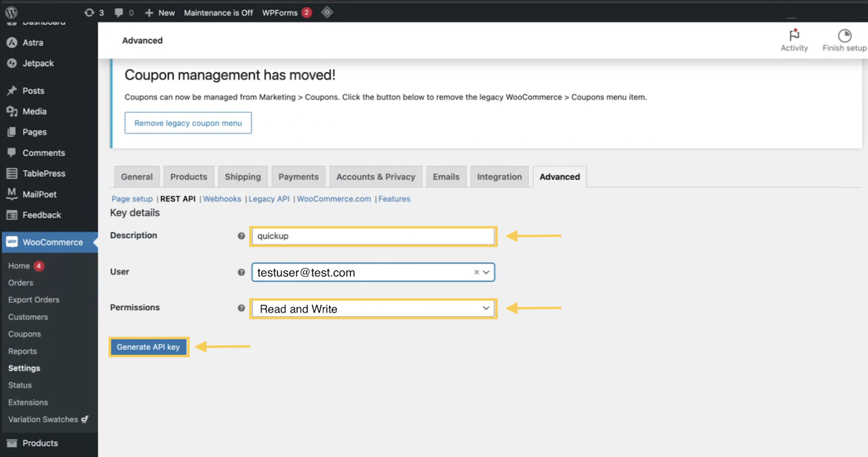Image resolution: width=868 pixels, height=457 pixels.
Task: Open the Webhooks sub-section link
Action: [222, 199]
